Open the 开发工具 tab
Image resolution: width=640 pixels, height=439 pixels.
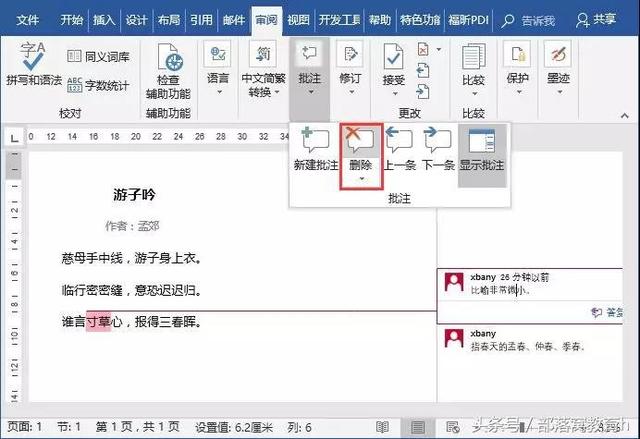click(339, 19)
